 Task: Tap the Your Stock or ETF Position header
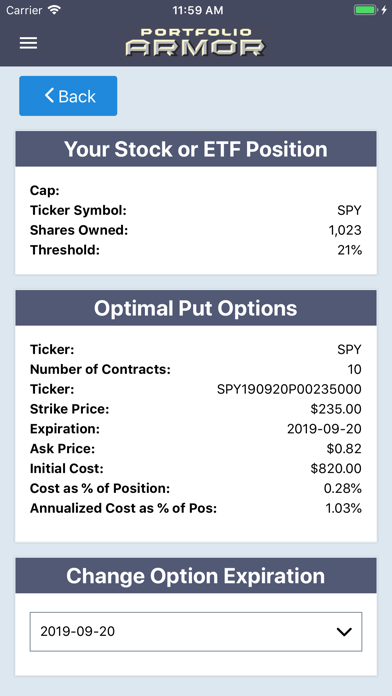(196, 149)
